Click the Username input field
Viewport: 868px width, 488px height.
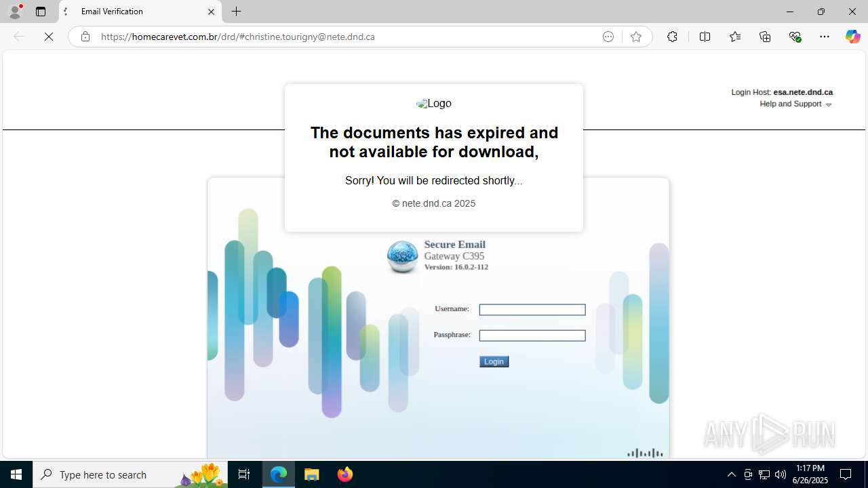click(532, 310)
